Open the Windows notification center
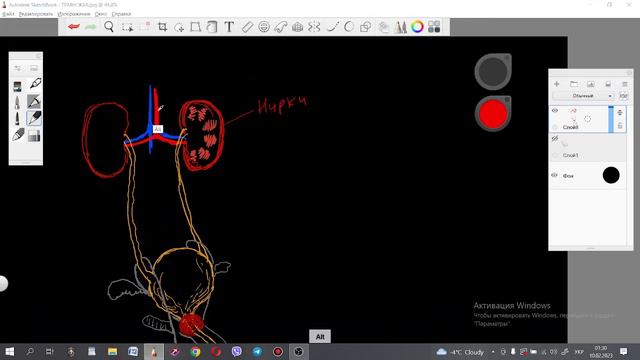Screen dimensions: 640x360 (x=623, y=351)
